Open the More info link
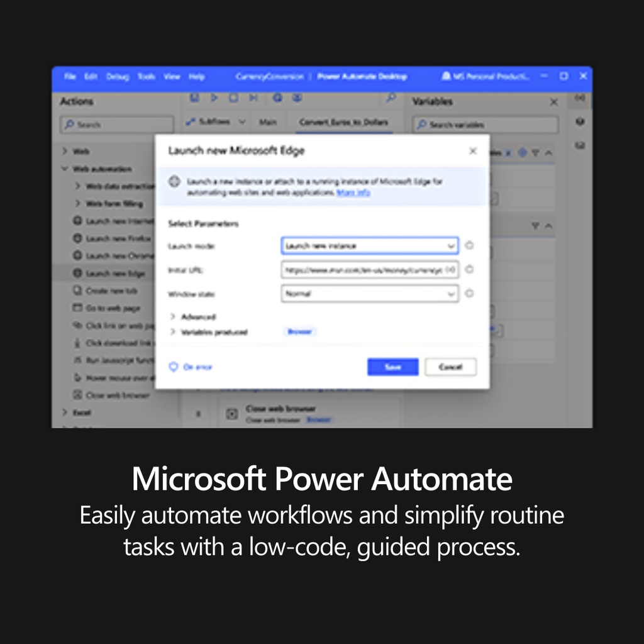This screenshot has width=644, height=644. pyautogui.click(x=353, y=192)
